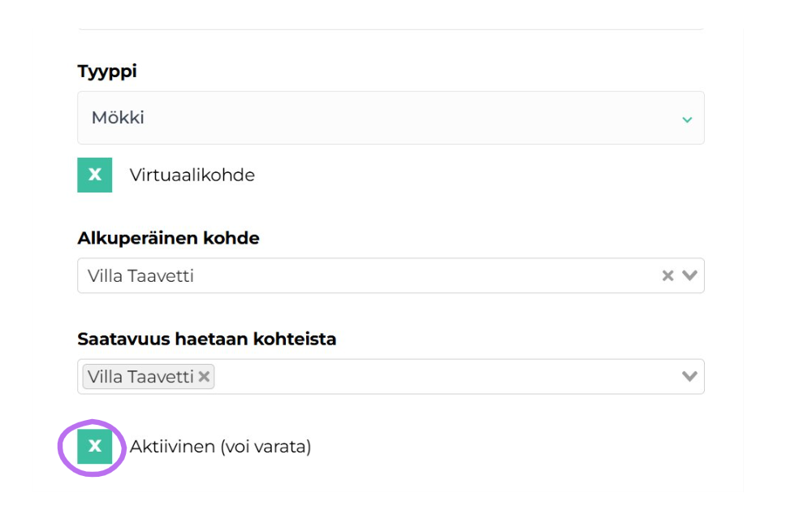This screenshot has height=515, width=812.
Task: Click the green X icon next to Virtuaalikohde
Action: [95, 175]
